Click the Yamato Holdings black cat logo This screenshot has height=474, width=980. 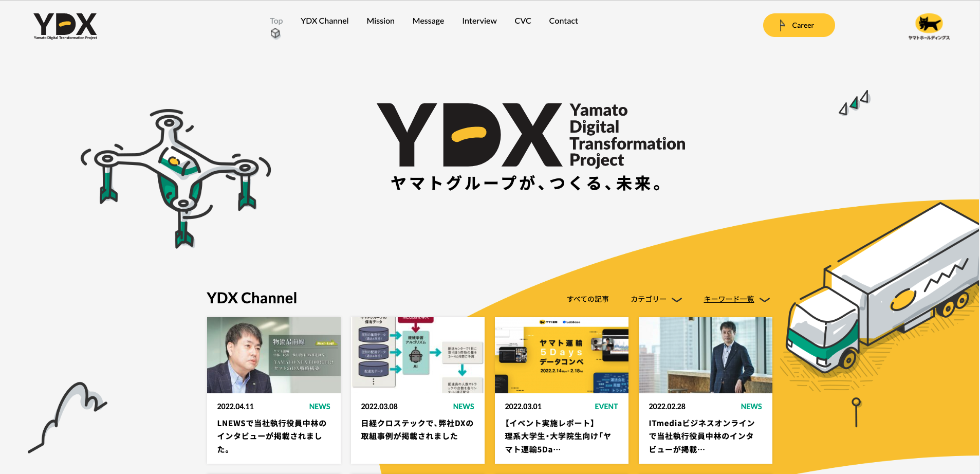tap(929, 26)
